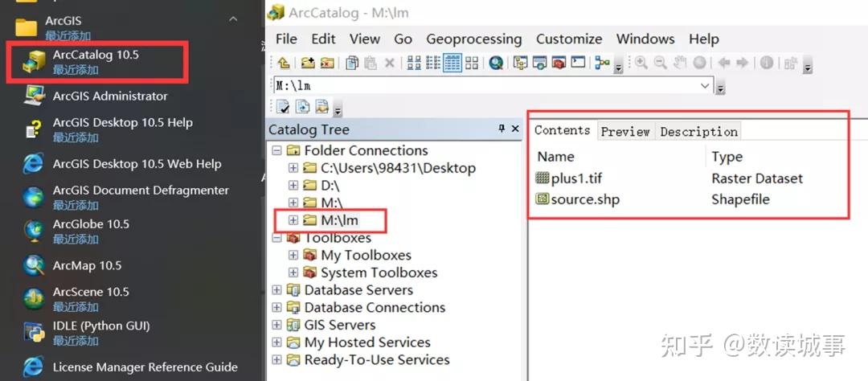Image resolution: width=868 pixels, height=381 pixels.
Task: Close the Catalog Tree panel
Action: [x=515, y=129]
